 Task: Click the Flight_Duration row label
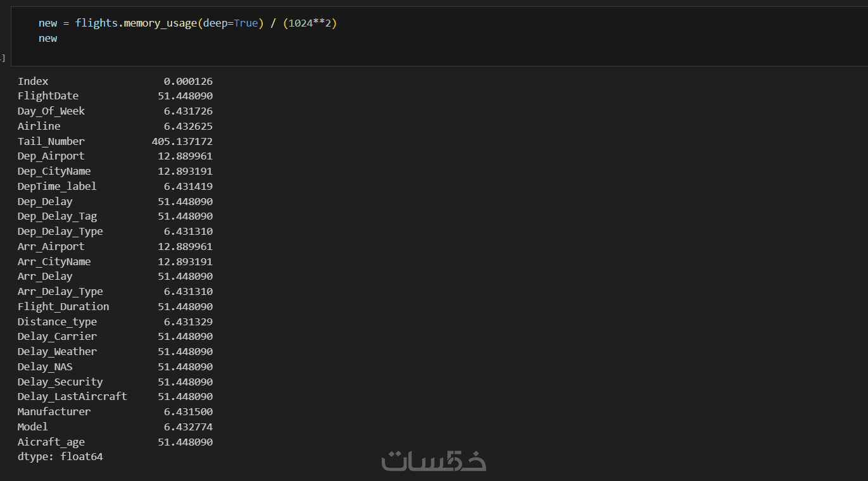(x=63, y=306)
